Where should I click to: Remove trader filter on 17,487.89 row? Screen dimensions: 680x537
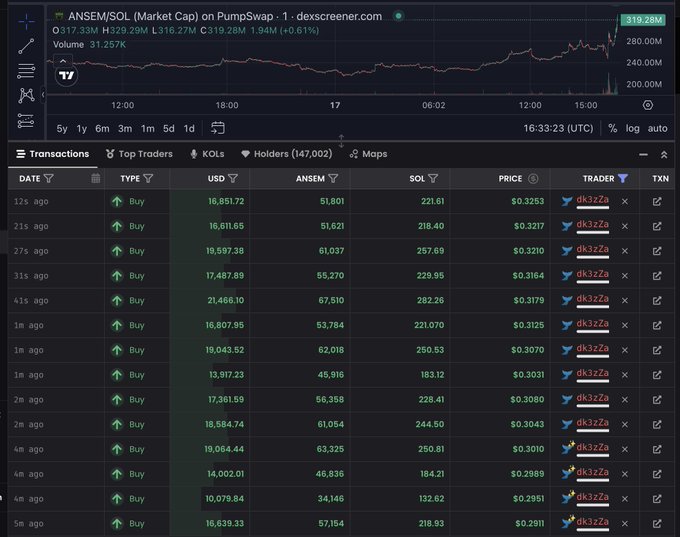pyautogui.click(x=624, y=275)
